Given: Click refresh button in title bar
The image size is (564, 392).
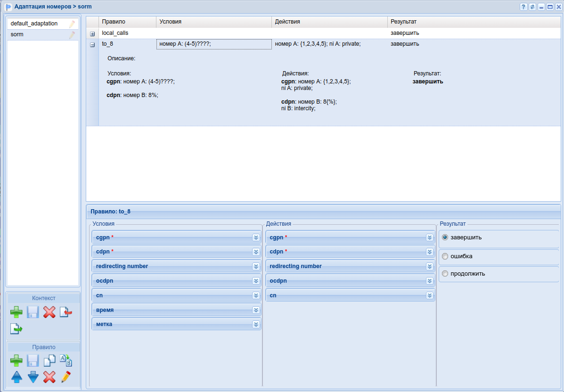Looking at the screenshot, I should point(532,7).
